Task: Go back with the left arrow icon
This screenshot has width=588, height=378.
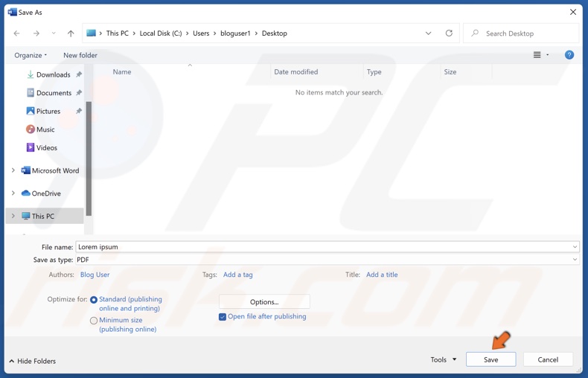Action: [x=17, y=33]
